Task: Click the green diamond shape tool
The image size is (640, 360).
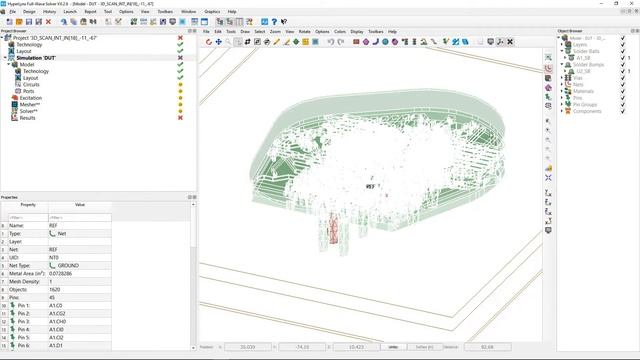Action: click(296, 42)
